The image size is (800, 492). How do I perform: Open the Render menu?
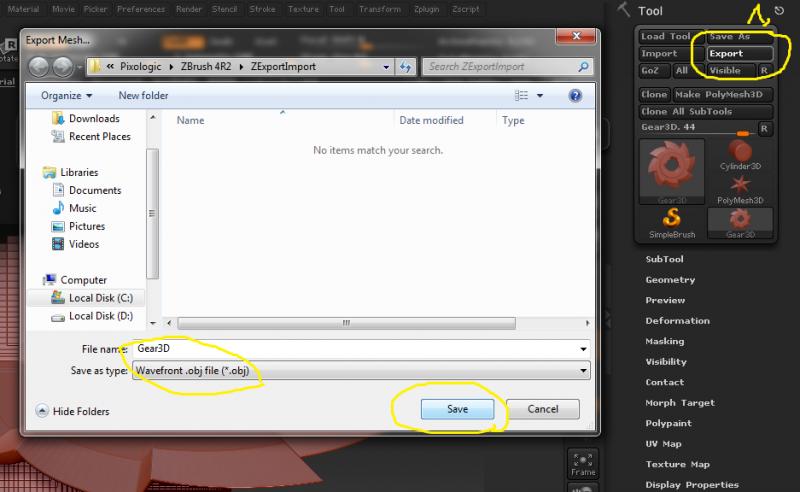pos(189,9)
